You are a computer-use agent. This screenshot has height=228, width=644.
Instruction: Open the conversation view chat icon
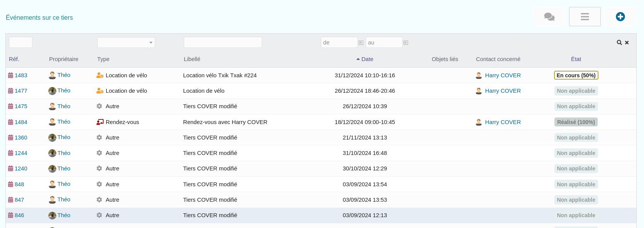click(x=549, y=17)
